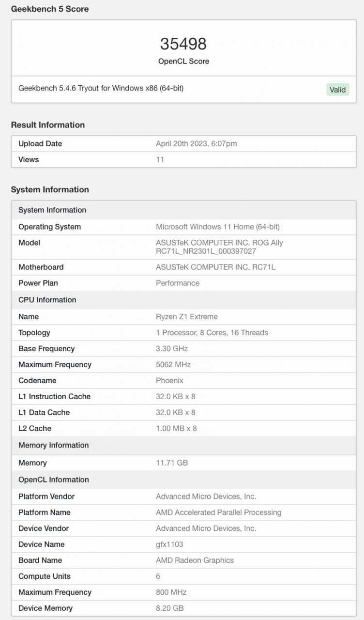This screenshot has width=364, height=620.
Task: Click the Ryzen Z1 Extreme CPU name
Action: (186, 316)
